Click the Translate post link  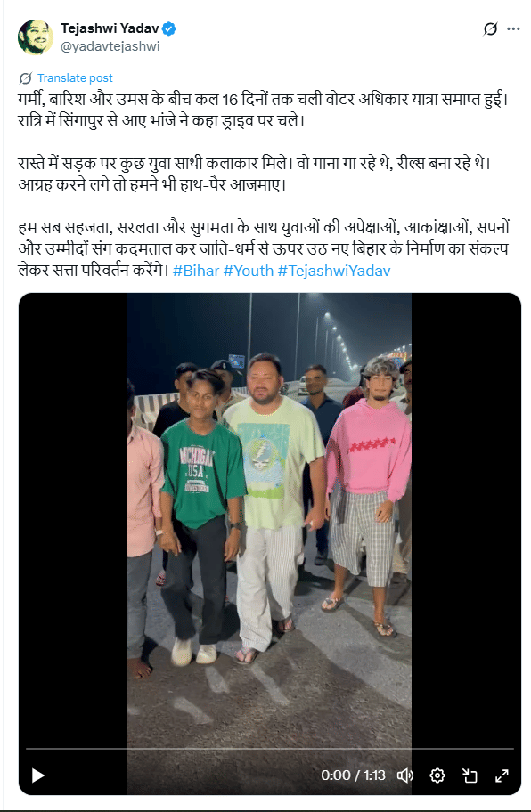pyautogui.click(x=75, y=78)
